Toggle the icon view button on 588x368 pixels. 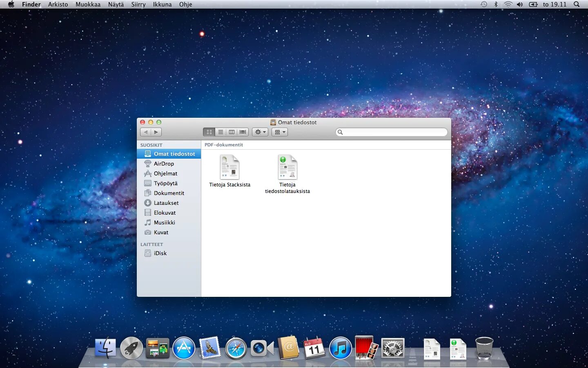tap(209, 132)
